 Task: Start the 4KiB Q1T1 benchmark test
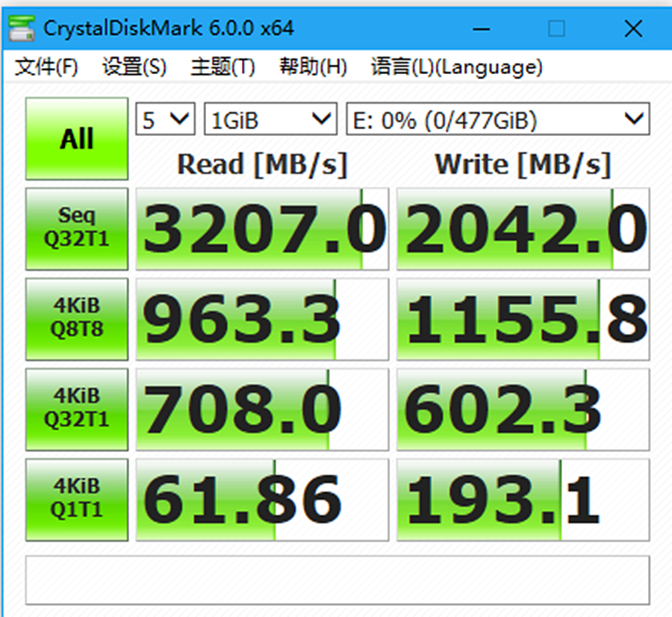75,498
